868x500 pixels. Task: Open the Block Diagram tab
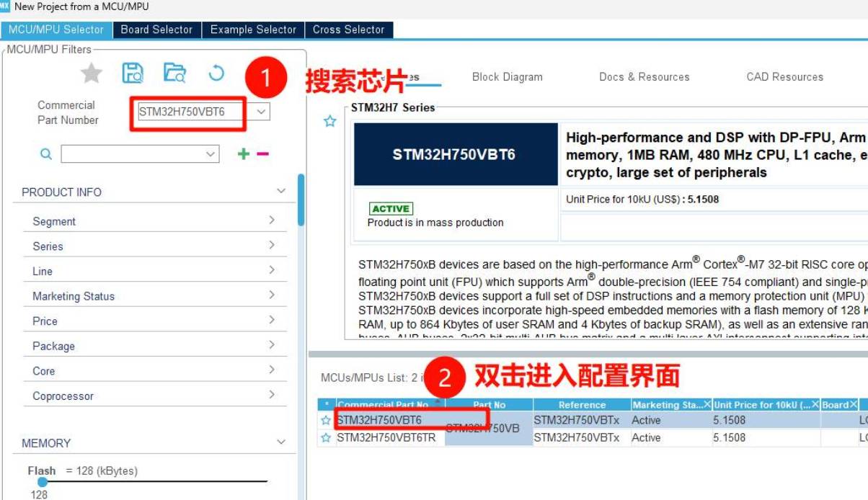[508, 77]
